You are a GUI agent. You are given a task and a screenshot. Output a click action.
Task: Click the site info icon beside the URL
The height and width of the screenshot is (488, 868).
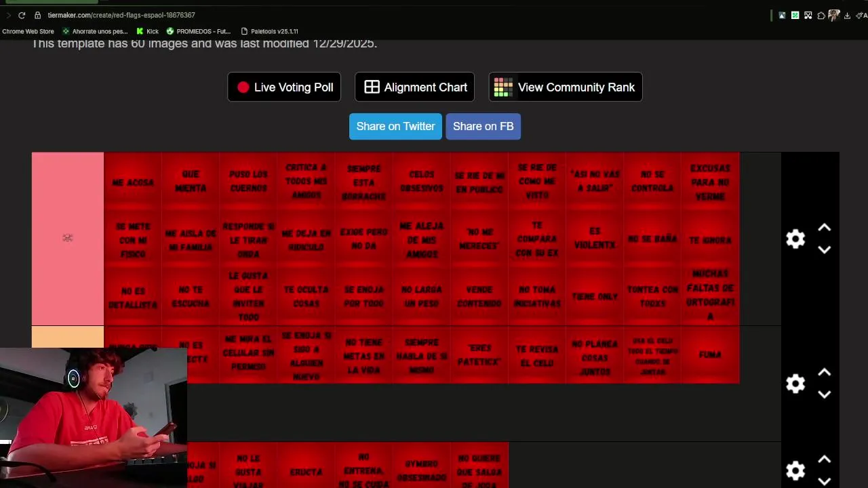point(38,15)
